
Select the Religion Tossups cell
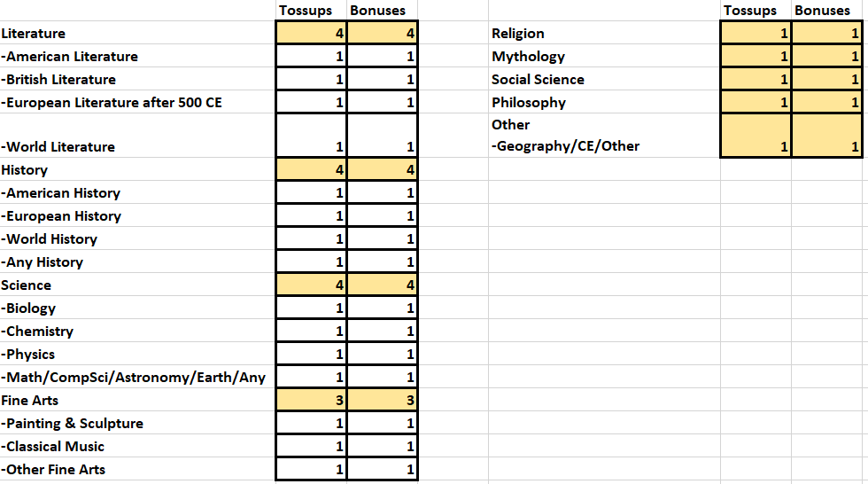pyautogui.click(x=756, y=33)
